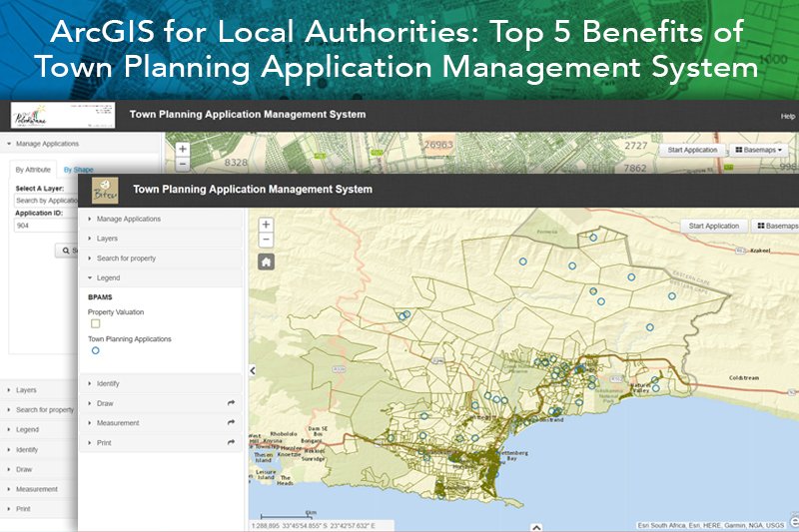Expand the Print section in front panel
This screenshot has height=532, width=799.
(x=161, y=443)
